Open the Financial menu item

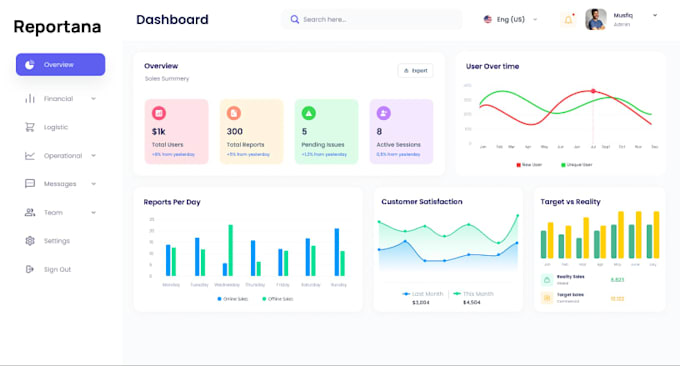coord(60,99)
